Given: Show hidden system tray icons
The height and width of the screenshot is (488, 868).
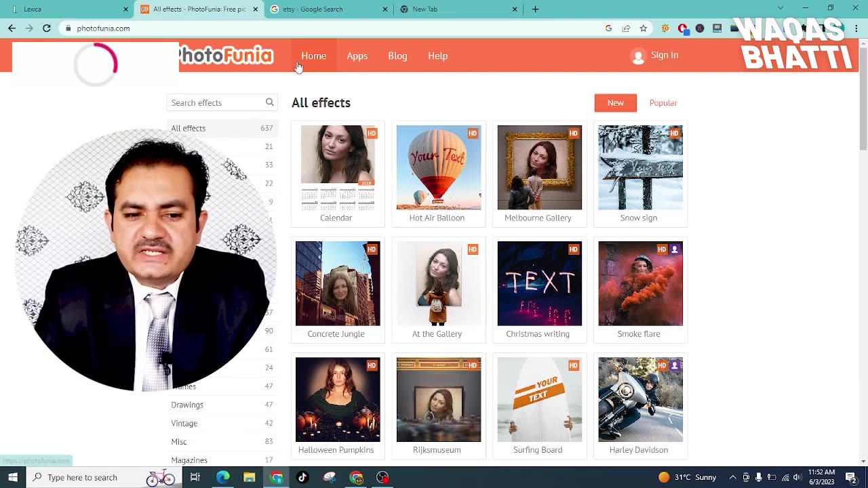Looking at the screenshot, I should coord(732,477).
